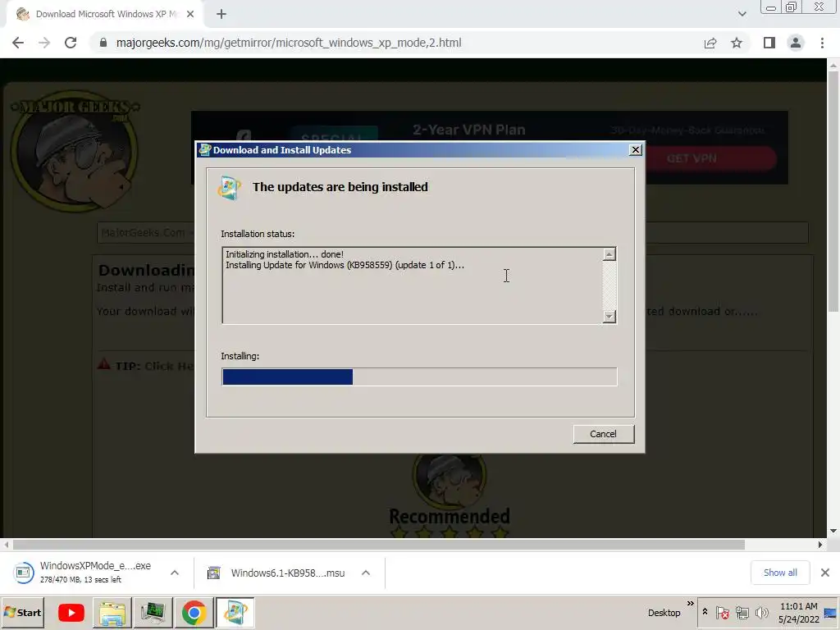Open the computer monitor taskbar icon

click(153, 612)
